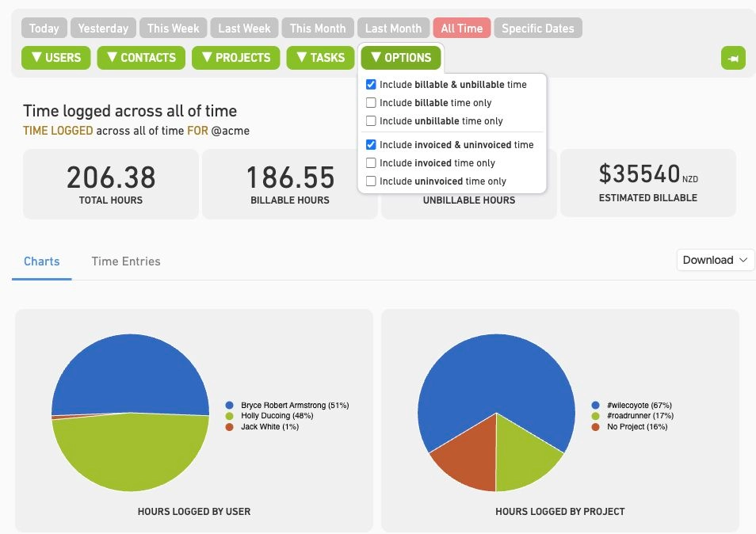This screenshot has width=756, height=534.
Task: Expand the PROJECTS filter dropdown
Action: pyautogui.click(x=236, y=58)
